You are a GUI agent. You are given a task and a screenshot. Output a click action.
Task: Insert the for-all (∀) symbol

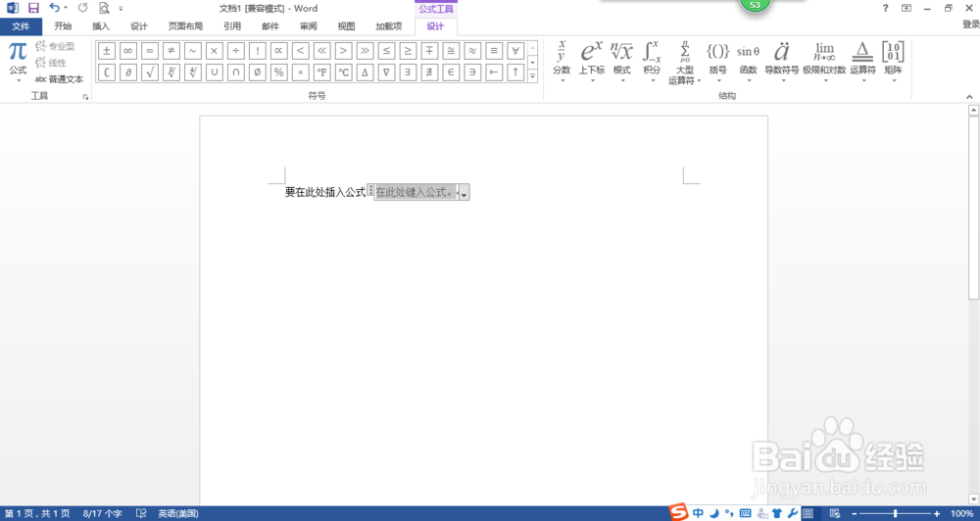(515, 51)
